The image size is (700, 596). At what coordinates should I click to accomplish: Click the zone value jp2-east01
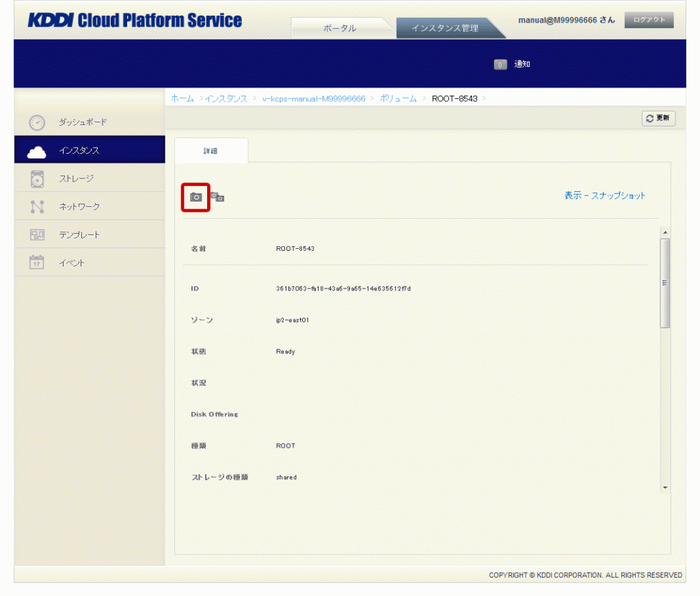click(x=293, y=320)
